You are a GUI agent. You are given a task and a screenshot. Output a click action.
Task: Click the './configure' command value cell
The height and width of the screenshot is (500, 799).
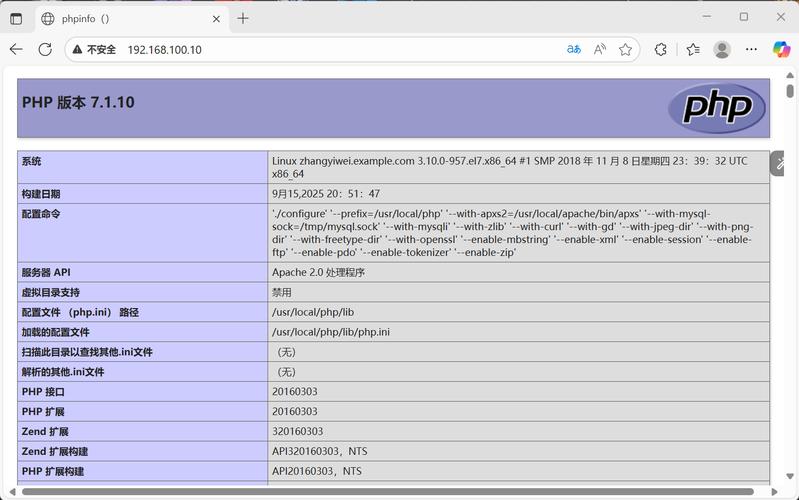[518, 233]
